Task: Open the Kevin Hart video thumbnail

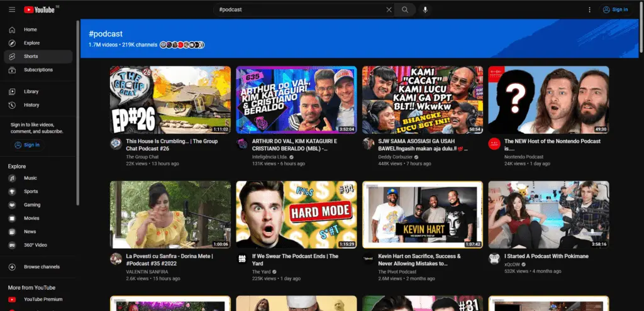Action: tap(423, 215)
